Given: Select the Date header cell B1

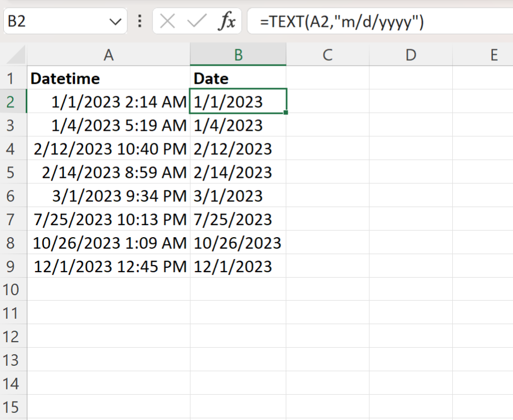Looking at the screenshot, I should pos(238,78).
